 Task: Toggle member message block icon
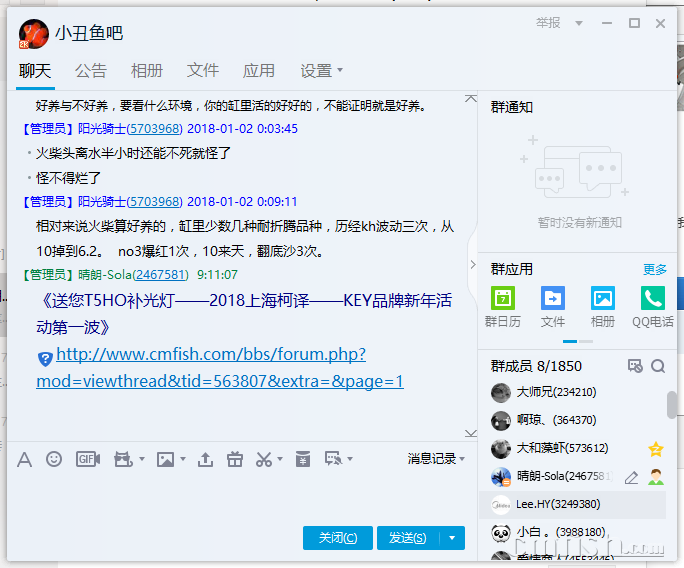tap(634, 366)
